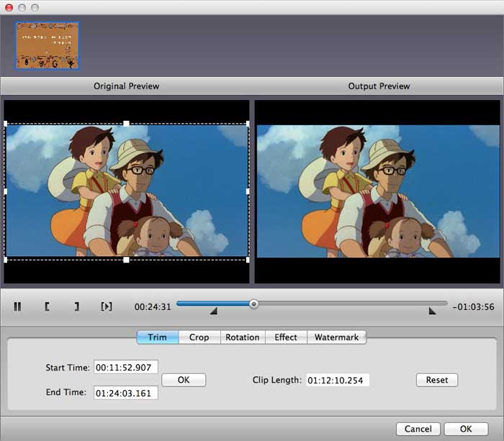Pause the video playback
Image resolution: width=504 pixels, height=441 pixels.
click(17, 306)
